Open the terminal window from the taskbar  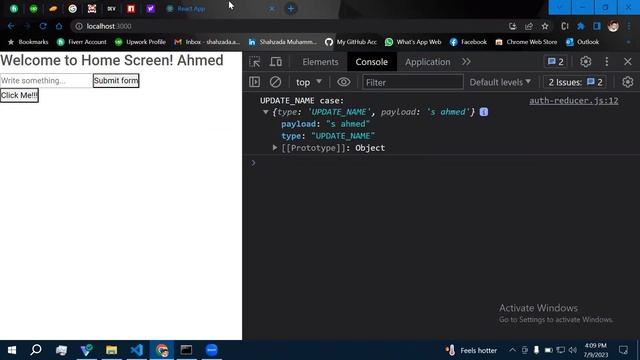click(x=187, y=350)
